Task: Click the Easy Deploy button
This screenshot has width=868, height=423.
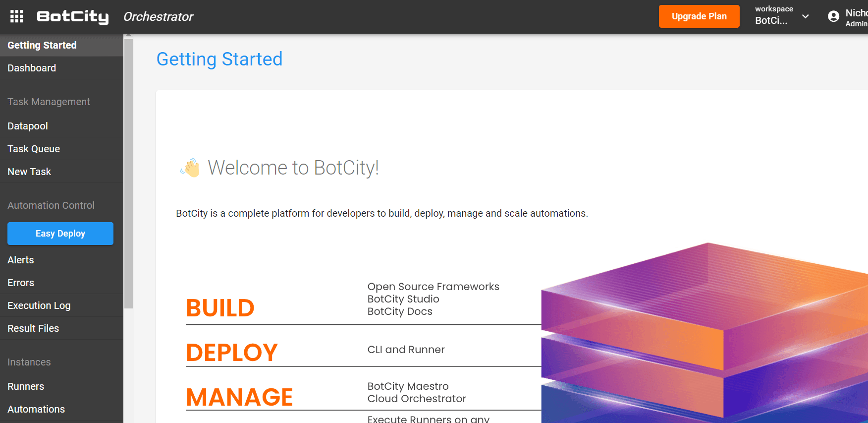Action: (60, 234)
